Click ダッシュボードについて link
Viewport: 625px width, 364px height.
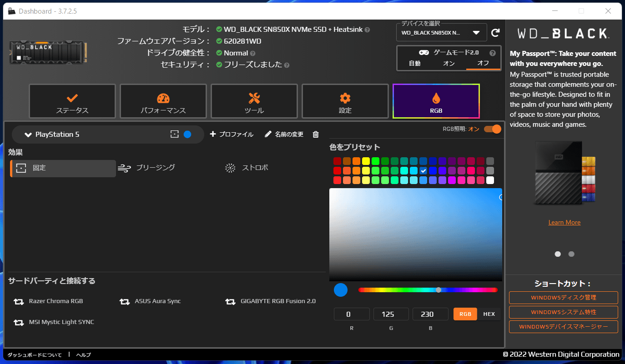(x=35, y=355)
